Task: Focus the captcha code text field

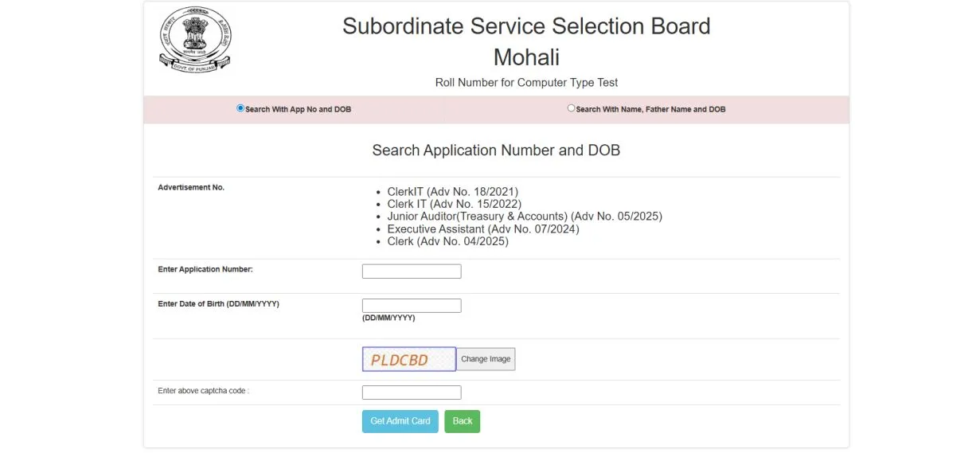Action: (412, 392)
